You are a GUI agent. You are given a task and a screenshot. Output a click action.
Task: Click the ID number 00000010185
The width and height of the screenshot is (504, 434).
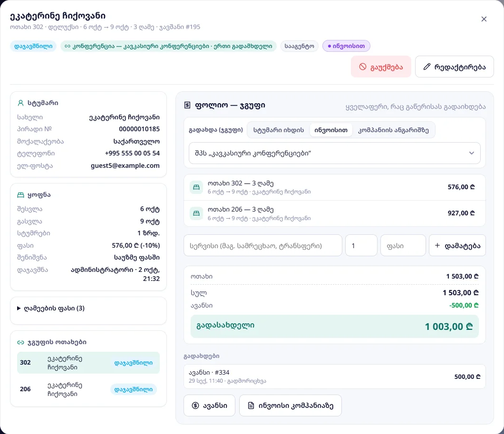click(x=139, y=129)
